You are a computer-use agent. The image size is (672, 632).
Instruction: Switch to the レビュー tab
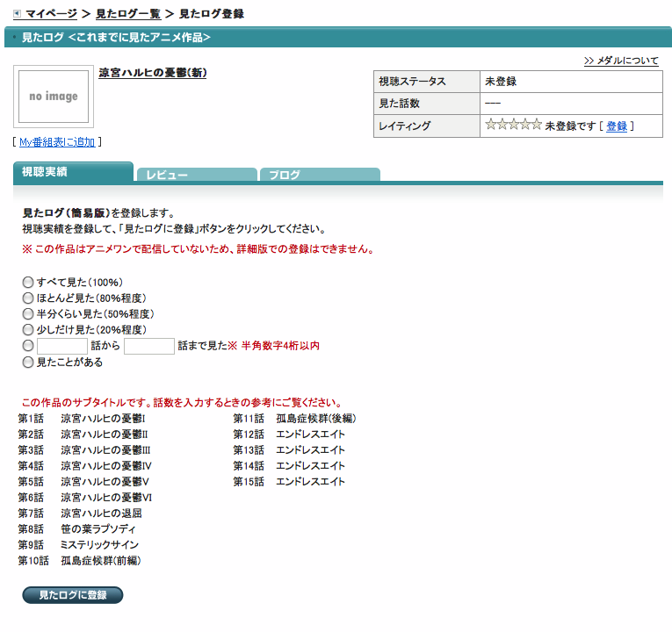tap(197, 175)
